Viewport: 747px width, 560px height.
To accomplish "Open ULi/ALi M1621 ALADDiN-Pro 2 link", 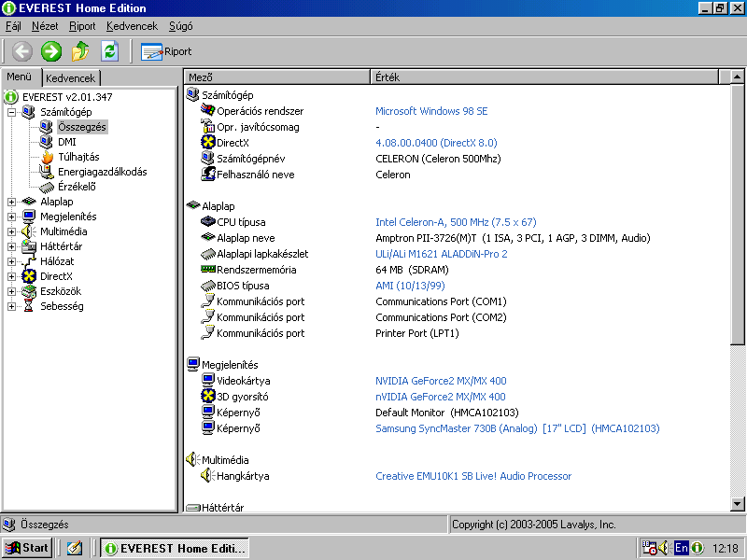I will [x=442, y=254].
